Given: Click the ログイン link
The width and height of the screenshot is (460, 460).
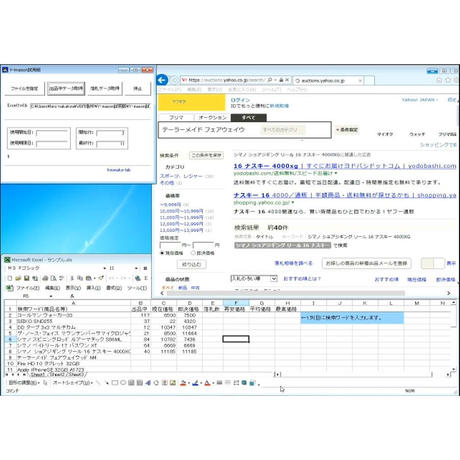Looking at the screenshot, I should coord(240,100).
